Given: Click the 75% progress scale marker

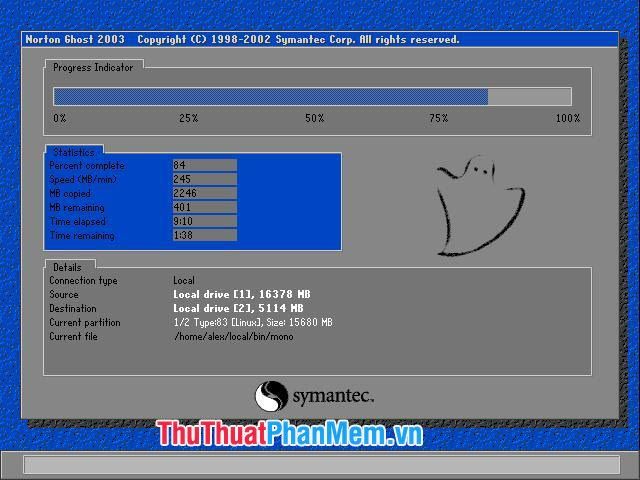Looking at the screenshot, I should 439,118.
